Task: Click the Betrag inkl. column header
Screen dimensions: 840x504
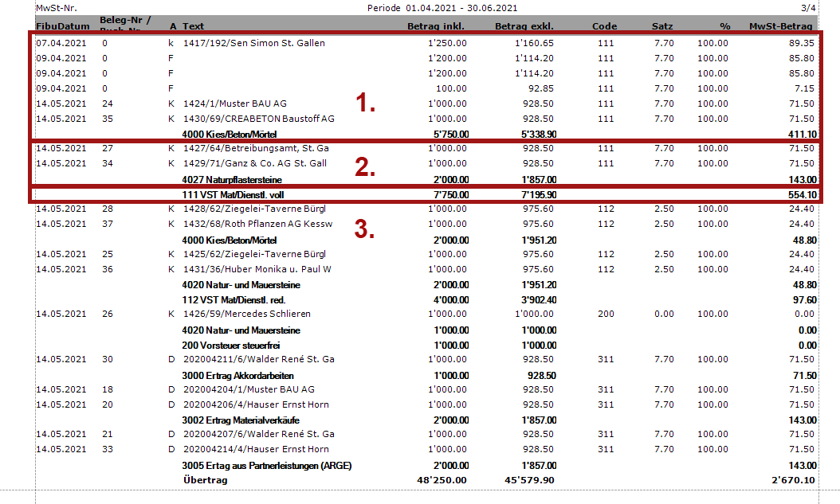Action: (436, 26)
